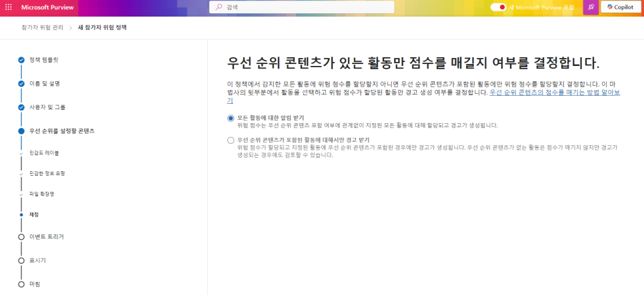Open the 민감도 레이블 sub-step
Screen dimensions: 644x295
(44, 153)
